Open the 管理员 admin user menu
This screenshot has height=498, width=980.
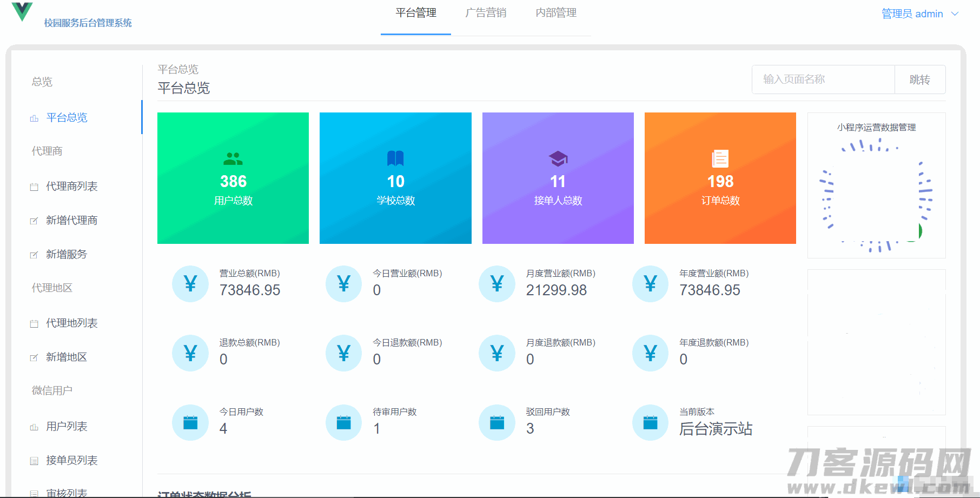912,14
